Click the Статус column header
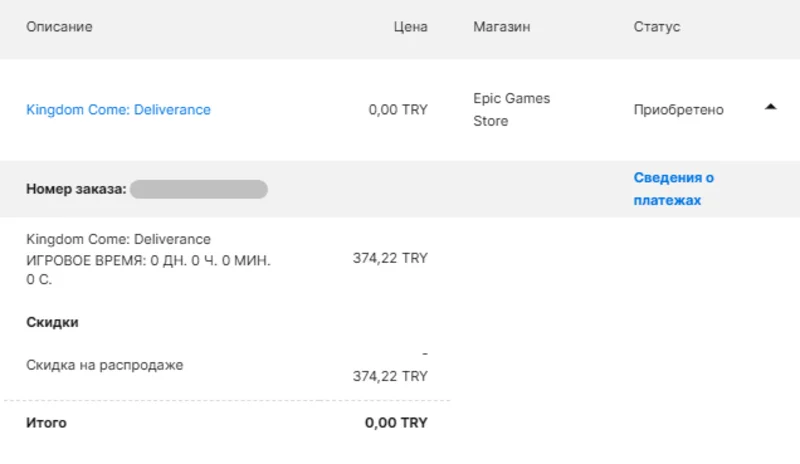 coord(656,27)
